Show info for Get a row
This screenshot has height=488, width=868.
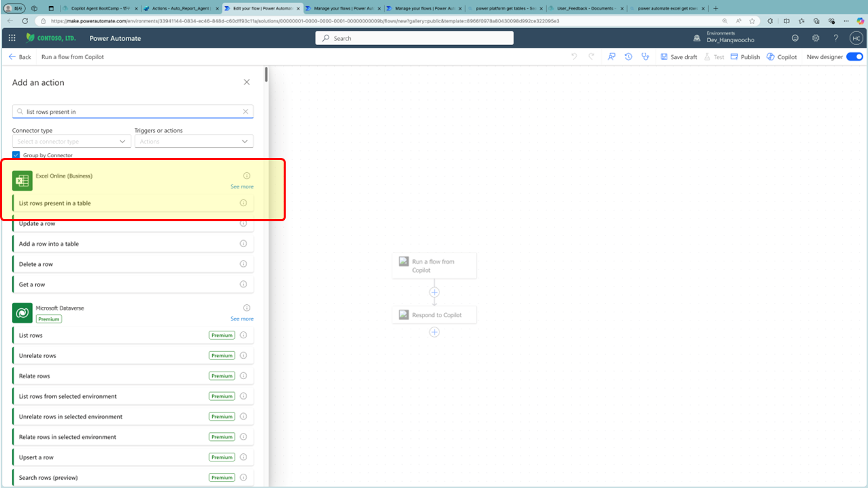click(244, 284)
